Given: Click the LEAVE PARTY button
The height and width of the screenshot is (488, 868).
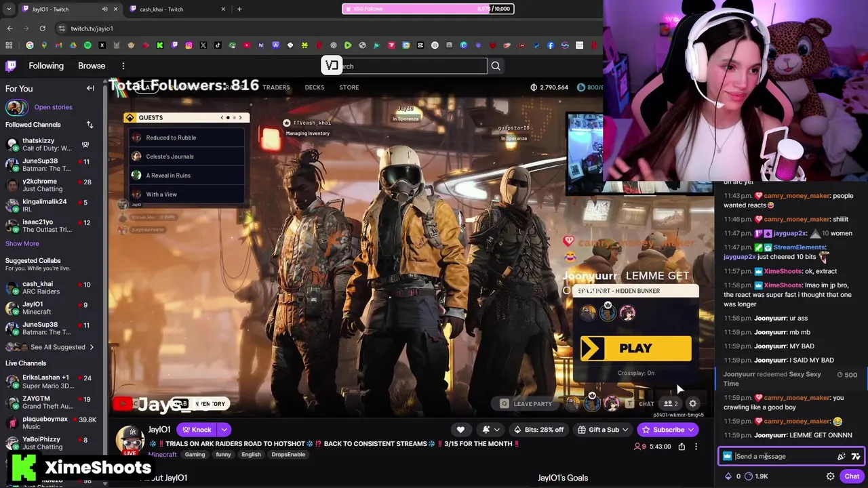Looking at the screenshot, I should pos(526,404).
